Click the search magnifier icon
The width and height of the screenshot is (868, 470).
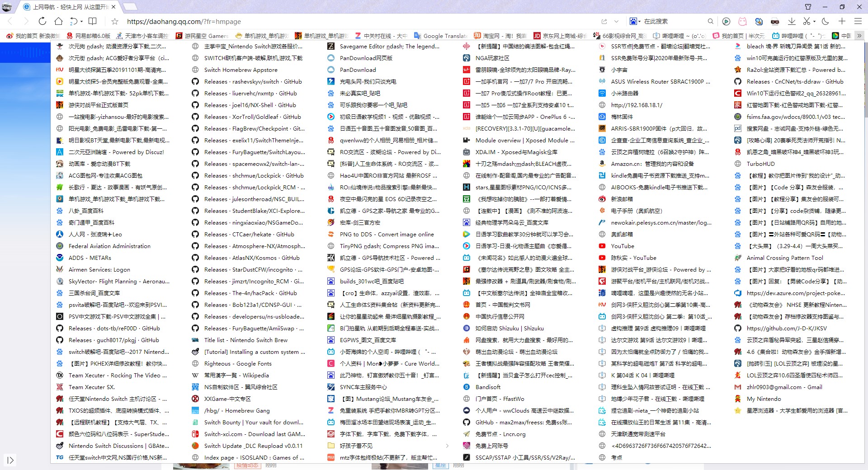(x=710, y=21)
